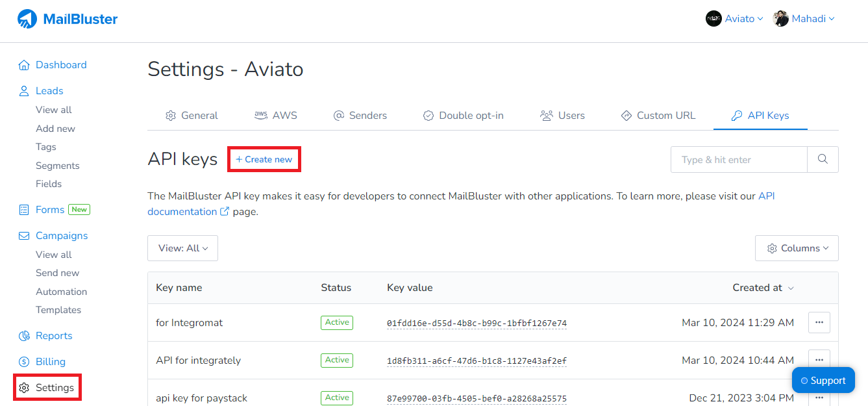Click the Billing dollar icon
This screenshot has height=406, width=868.
(24, 362)
